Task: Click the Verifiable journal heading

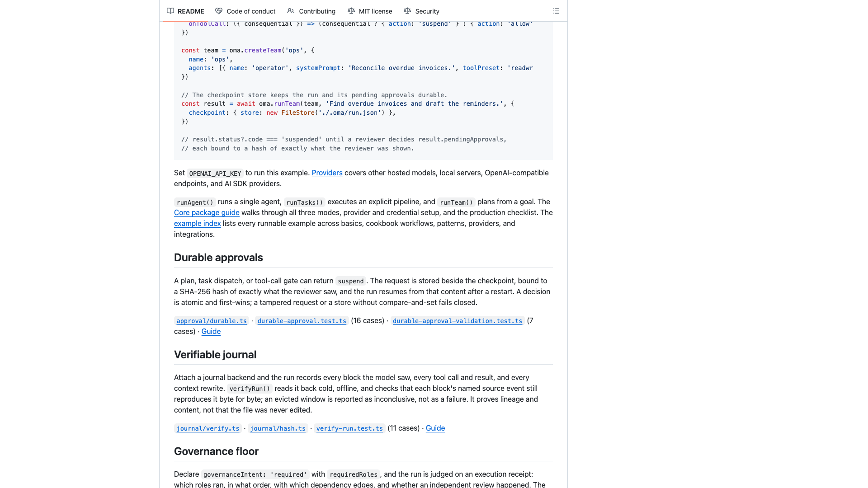Action: pos(215,355)
